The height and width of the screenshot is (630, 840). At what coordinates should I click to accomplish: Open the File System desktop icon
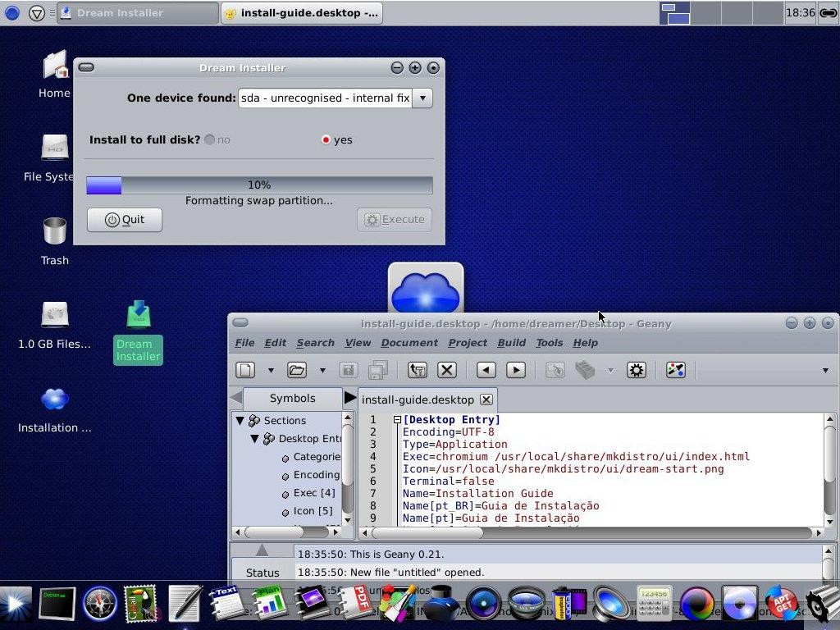[49, 158]
